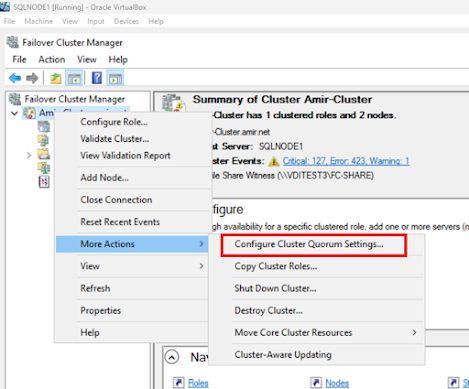This screenshot has height=389, width=469.
Task: Choose Copy Cluster Roles
Action: tap(276, 266)
